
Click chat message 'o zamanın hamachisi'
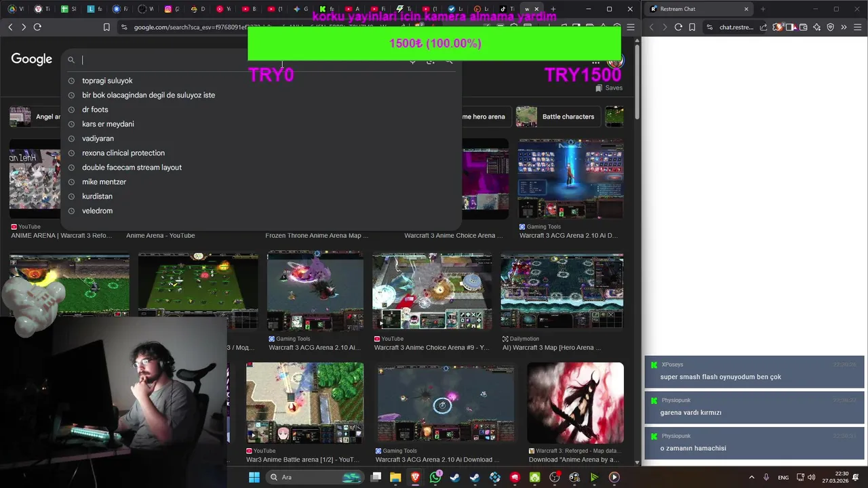693,448
